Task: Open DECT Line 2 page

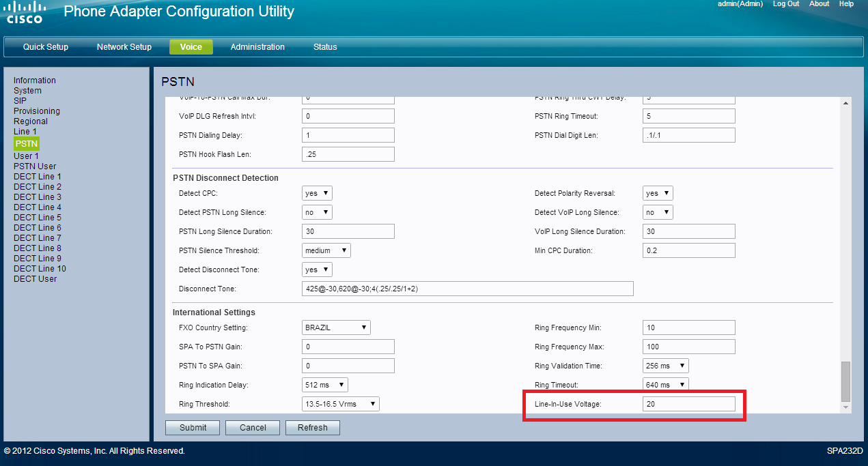Action: click(38, 187)
